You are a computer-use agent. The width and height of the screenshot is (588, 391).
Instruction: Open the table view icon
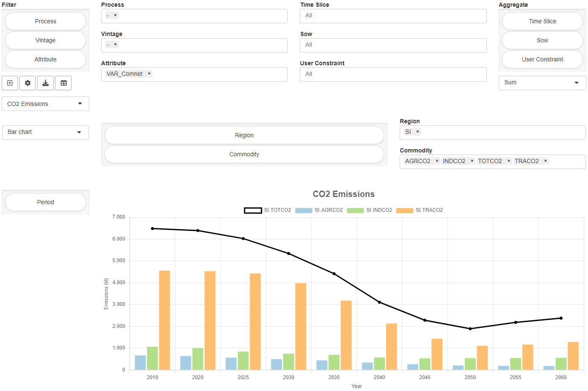tap(63, 83)
